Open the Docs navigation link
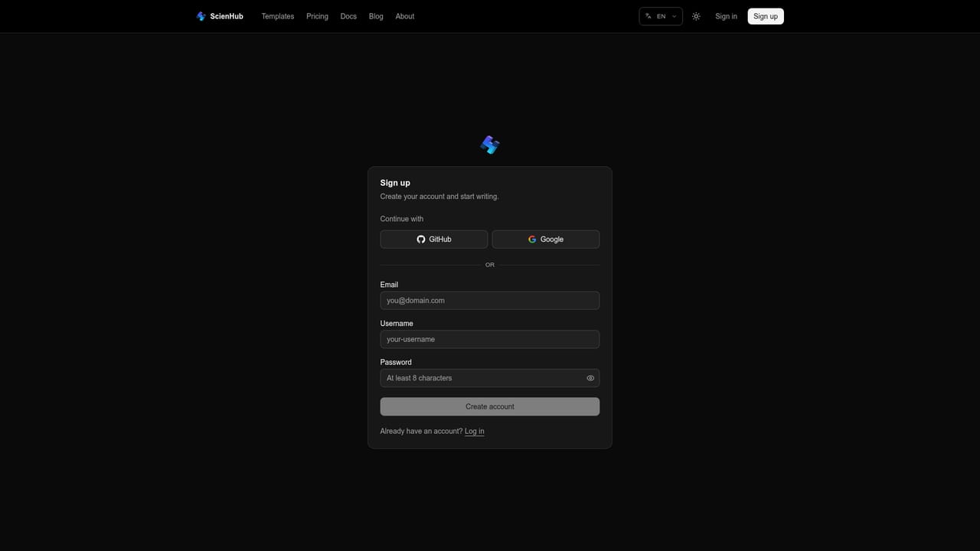The height and width of the screenshot is (551, 980). 348,16
